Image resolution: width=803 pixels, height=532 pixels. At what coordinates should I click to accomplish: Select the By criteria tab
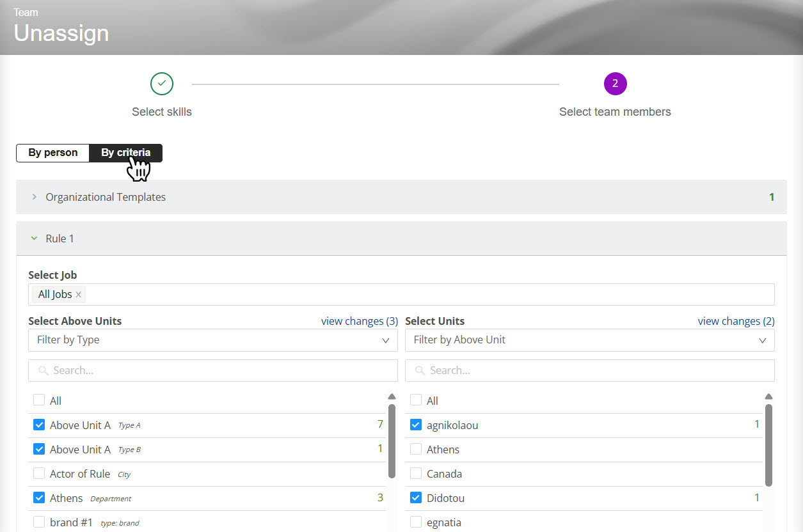125,153
